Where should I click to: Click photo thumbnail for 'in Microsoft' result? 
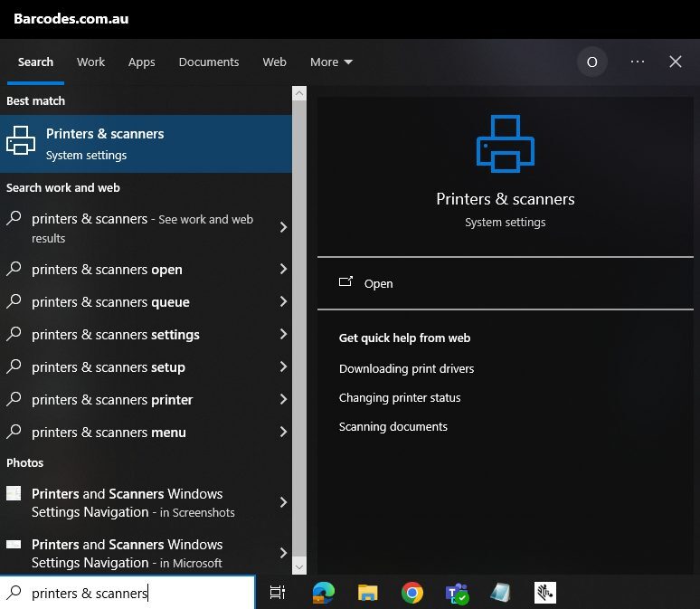(x=14, y=544)
